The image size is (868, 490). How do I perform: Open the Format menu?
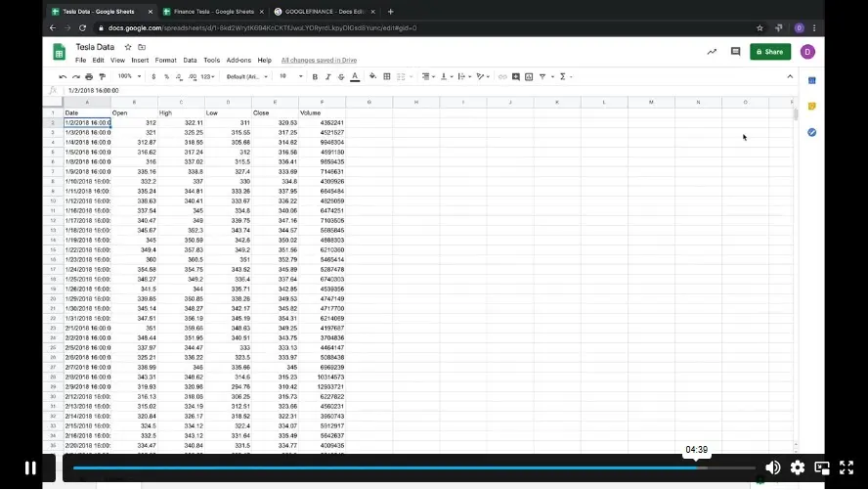click(165, 61)
